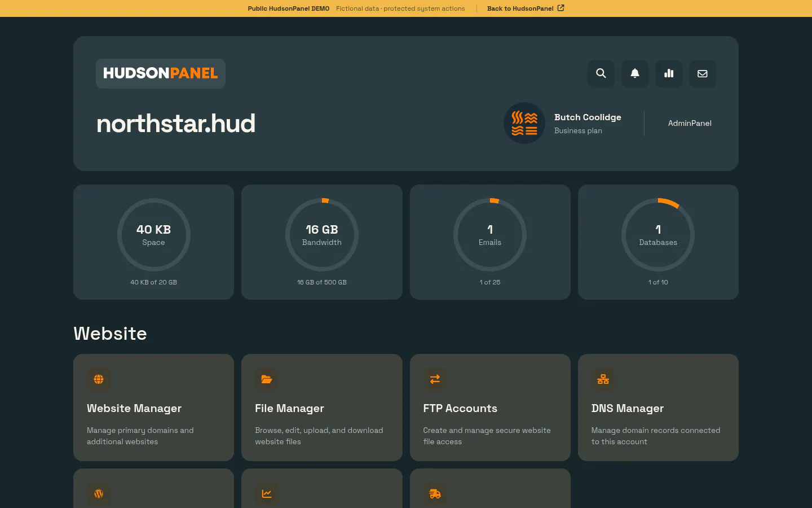Image resolution: width=812 pixels, height=508 pixels.
Task: Click the Bandwidth usage ring
Action: [x=322, y=235]
